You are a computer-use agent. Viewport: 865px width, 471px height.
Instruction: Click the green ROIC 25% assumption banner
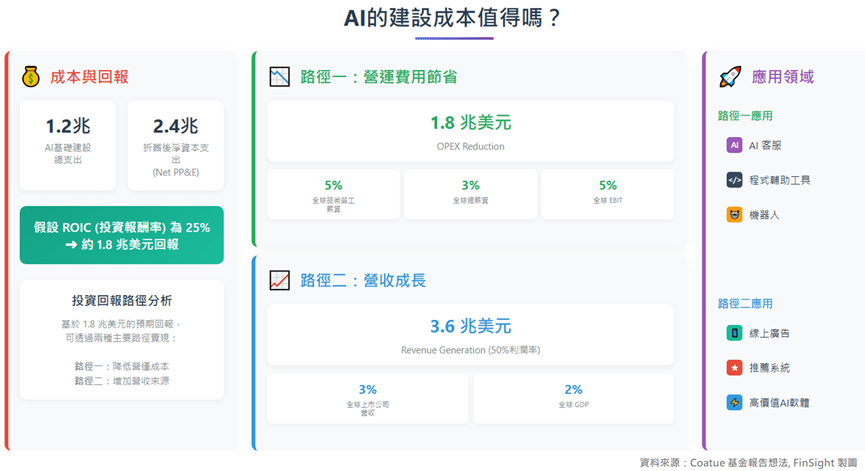coord(121,235)
